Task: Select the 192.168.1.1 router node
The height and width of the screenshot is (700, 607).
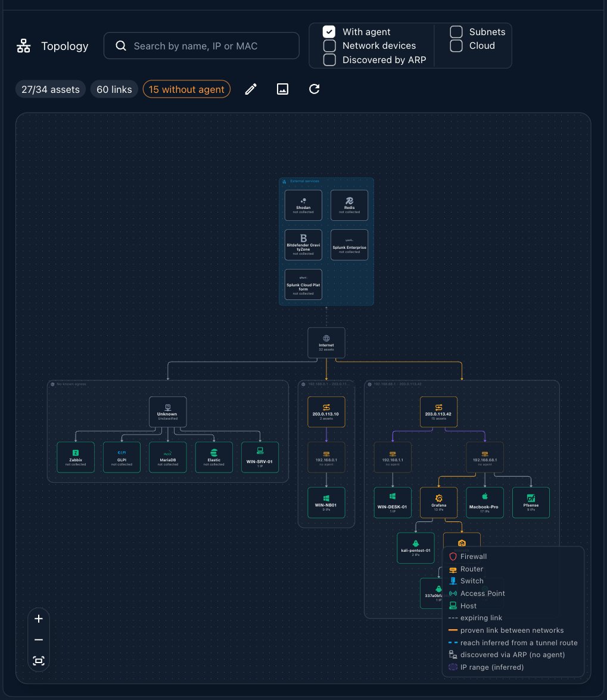Action: click(393, 458)
